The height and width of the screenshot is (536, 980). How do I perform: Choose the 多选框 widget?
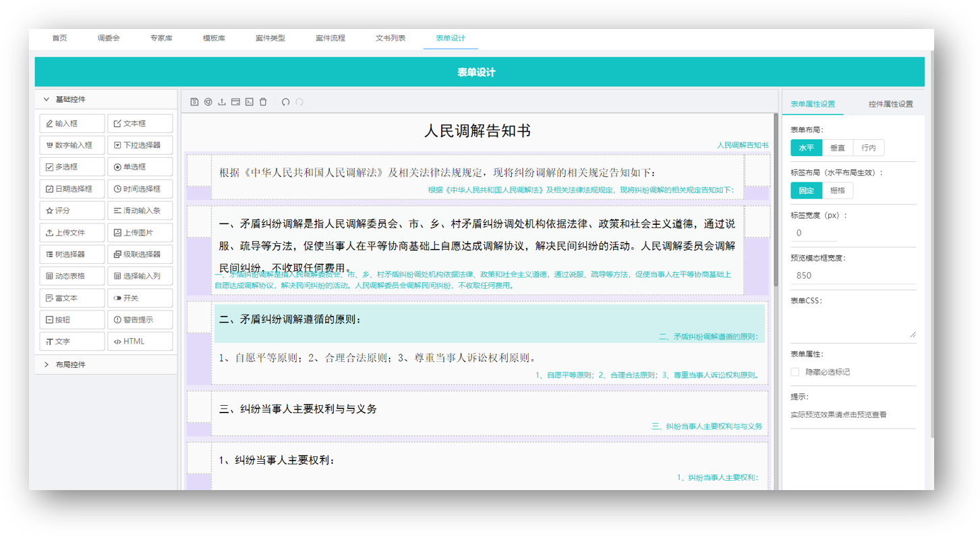pos(72,167)
